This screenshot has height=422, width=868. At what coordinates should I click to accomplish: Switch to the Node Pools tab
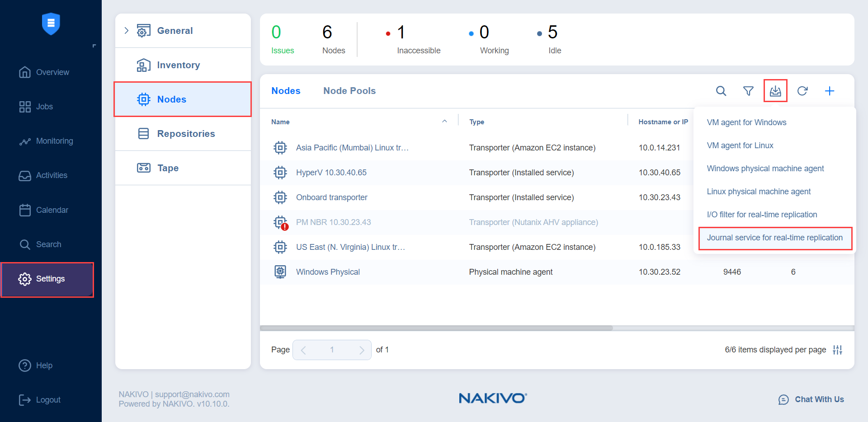pyautogui.click(x=349, y=91)
